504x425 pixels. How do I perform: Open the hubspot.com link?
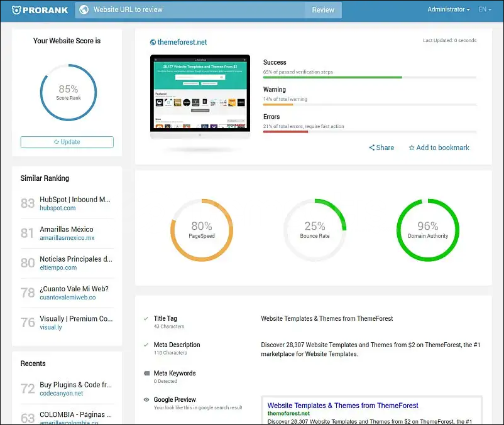coord(58,208)
